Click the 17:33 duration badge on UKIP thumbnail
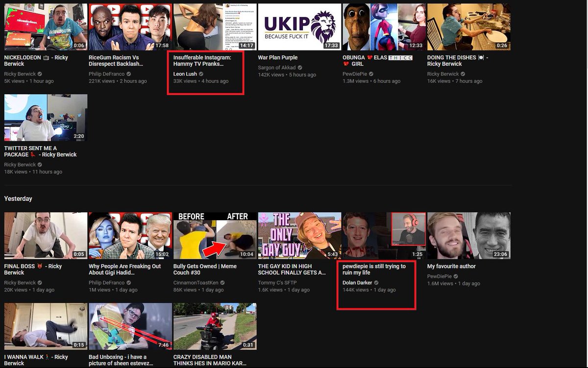 coord(331,46)
